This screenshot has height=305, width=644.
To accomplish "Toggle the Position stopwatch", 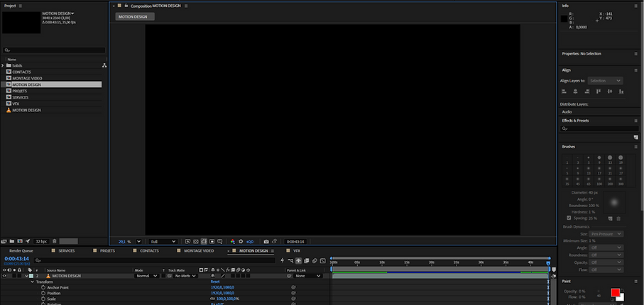I will (x=43, y=293).
